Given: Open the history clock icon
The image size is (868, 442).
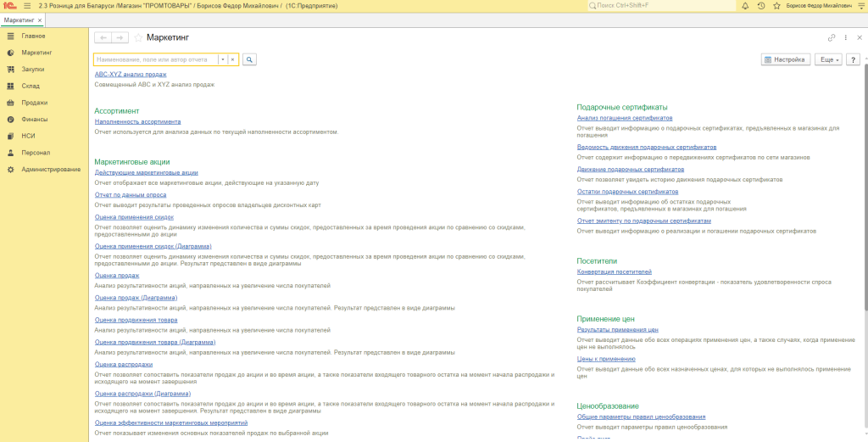Looking at the screenshot, I should 761,6.
